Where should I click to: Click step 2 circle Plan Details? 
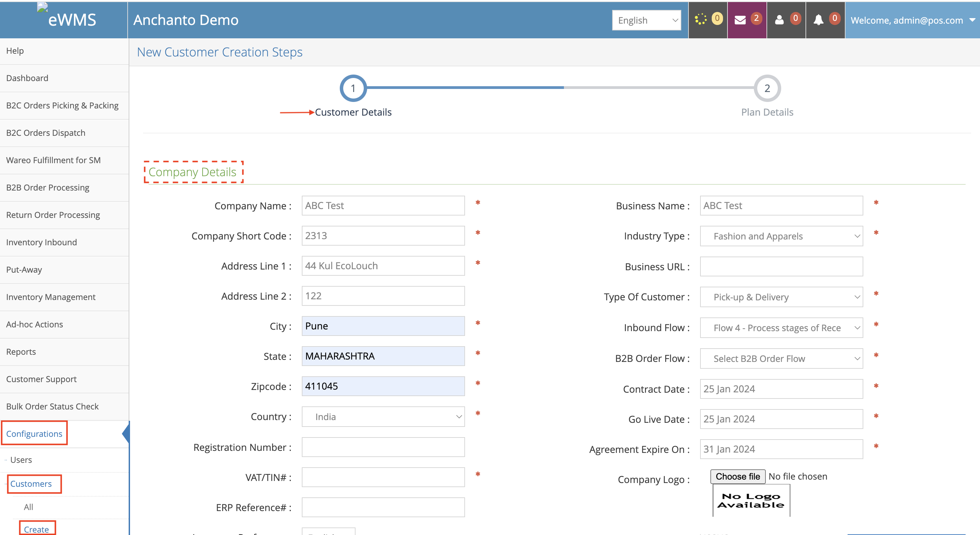(x=767, y=88)
